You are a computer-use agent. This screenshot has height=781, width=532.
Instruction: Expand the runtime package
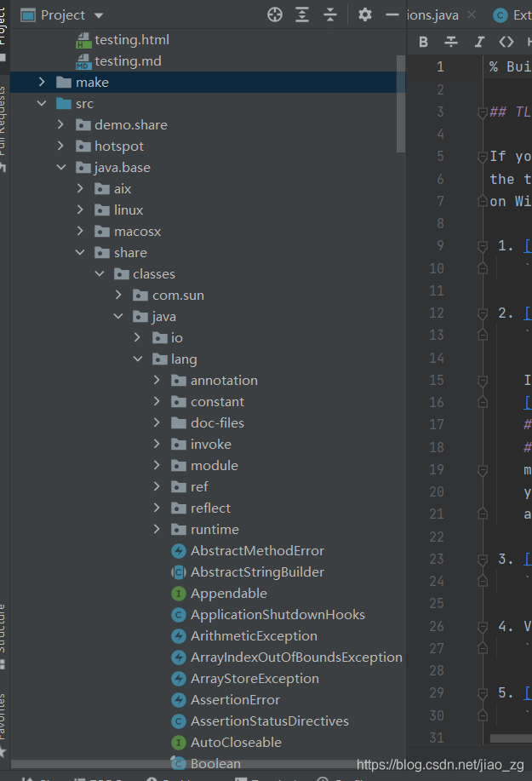pos(157,529)
